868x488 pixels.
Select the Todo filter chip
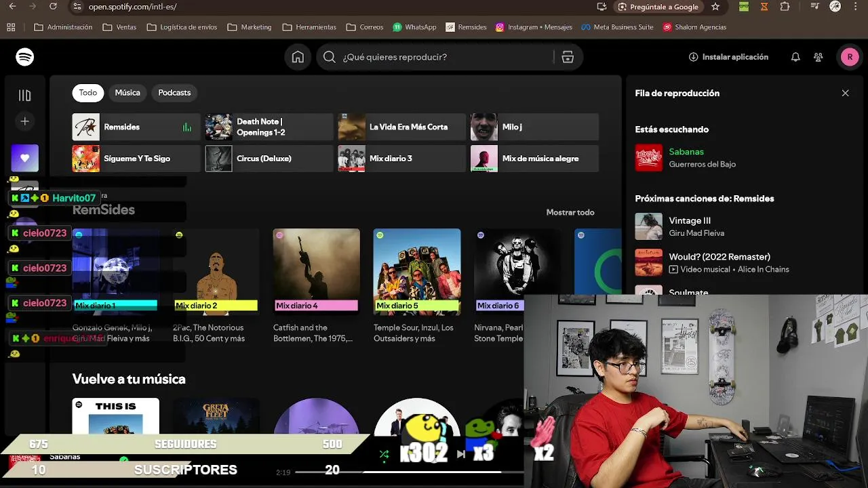coord(88,93)
